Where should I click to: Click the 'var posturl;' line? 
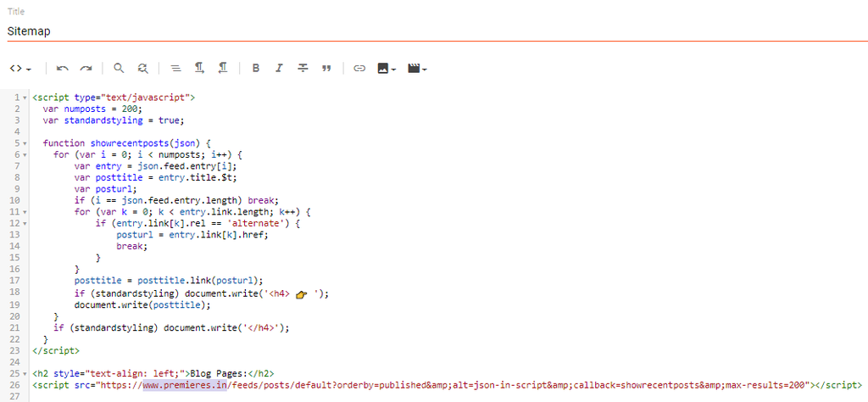(105, 189)
